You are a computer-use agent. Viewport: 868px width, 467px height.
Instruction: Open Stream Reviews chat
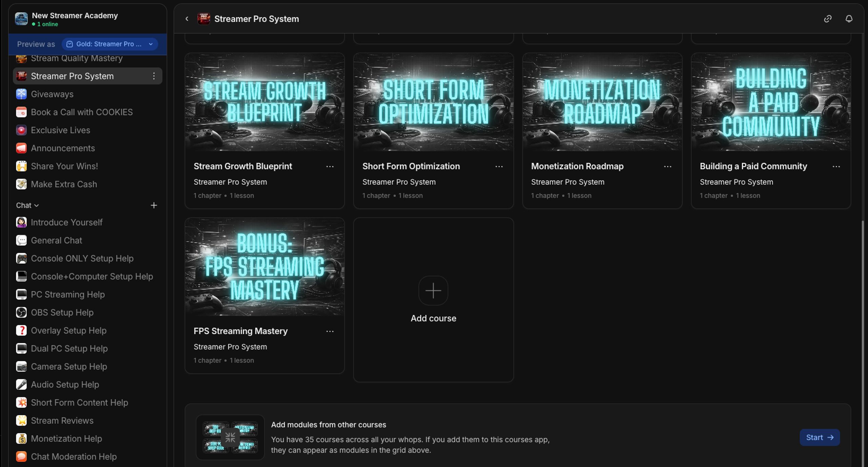tap(87, 420)
